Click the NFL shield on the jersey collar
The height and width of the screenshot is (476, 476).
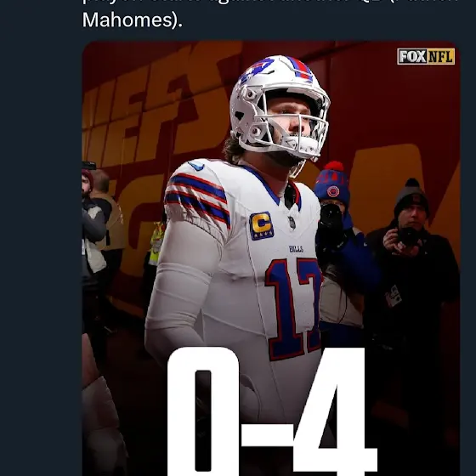[292, 223]
